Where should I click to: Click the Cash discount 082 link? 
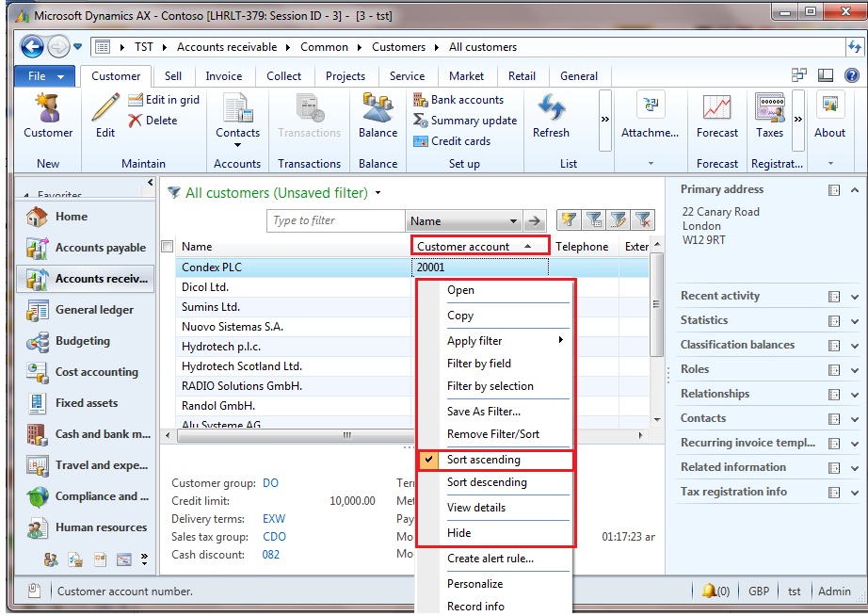[271, 555]
